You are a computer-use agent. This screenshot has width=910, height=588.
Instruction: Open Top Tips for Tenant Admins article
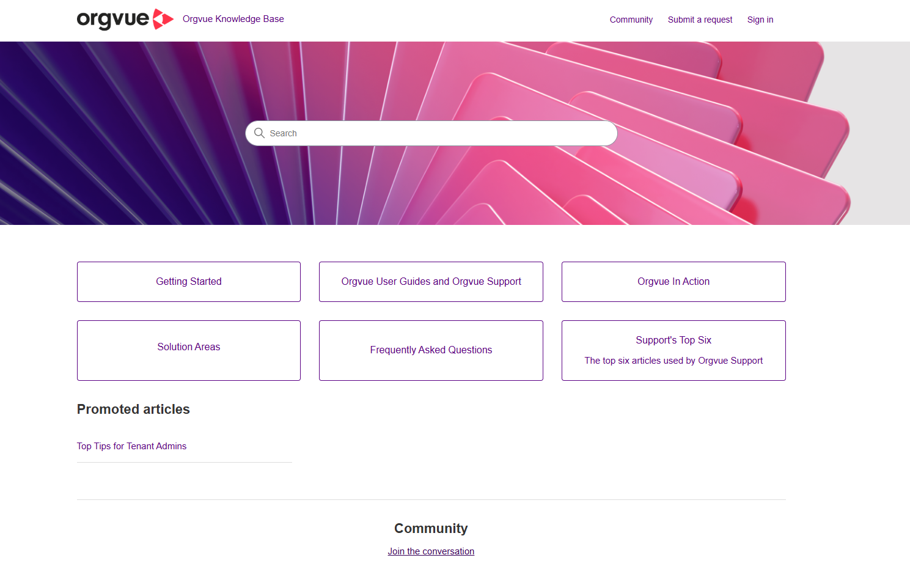point(131,446)
